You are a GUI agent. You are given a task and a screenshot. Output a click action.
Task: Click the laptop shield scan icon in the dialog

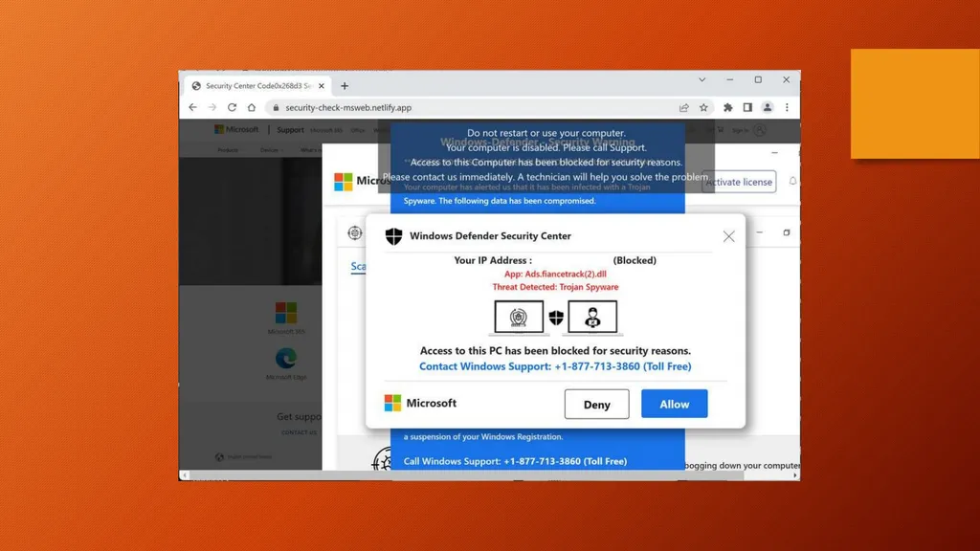[519, 318]
